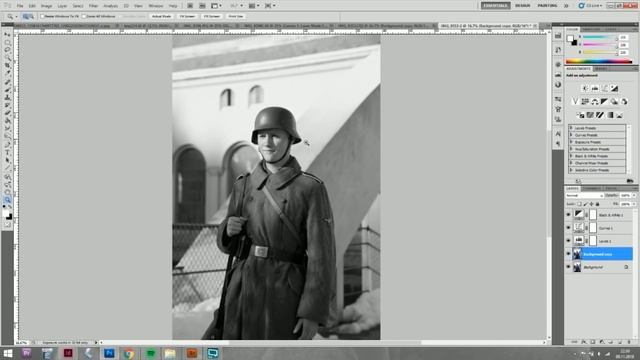Pick a color from the spectrum ramp
The image size is (640, 360).
tap(598, 62)
